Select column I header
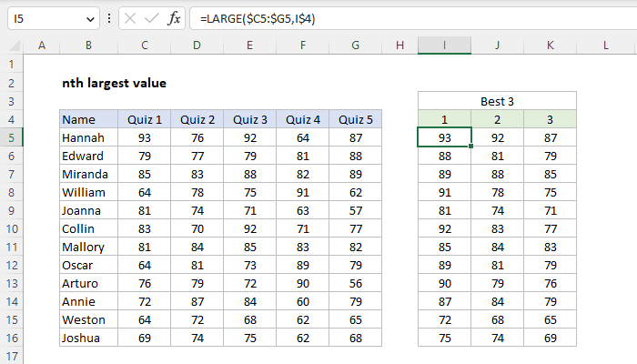This screenshot has width=637, height=364. coord(444,45)
